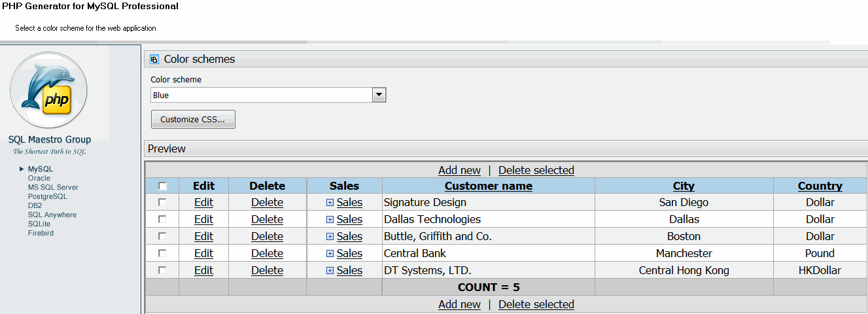Select PostgreSQL in the sidebar list
868x314 pixels.
tap(47, 196)
